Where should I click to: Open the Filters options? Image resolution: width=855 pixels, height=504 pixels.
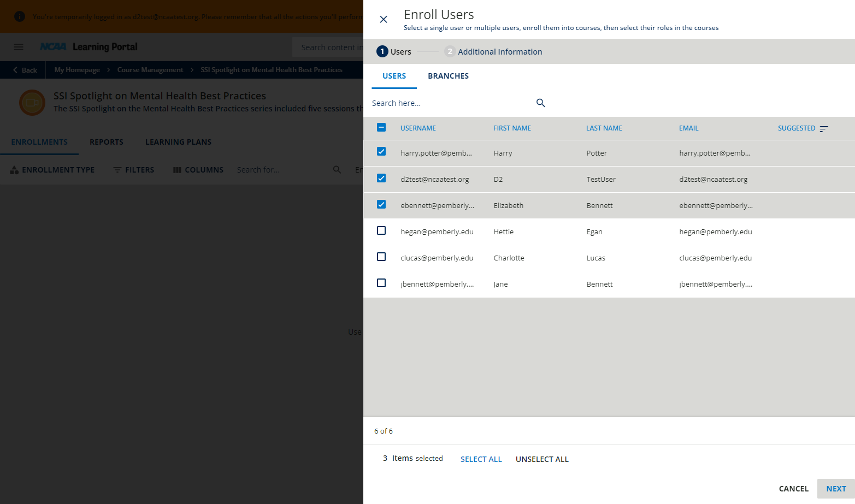point(134,170)
